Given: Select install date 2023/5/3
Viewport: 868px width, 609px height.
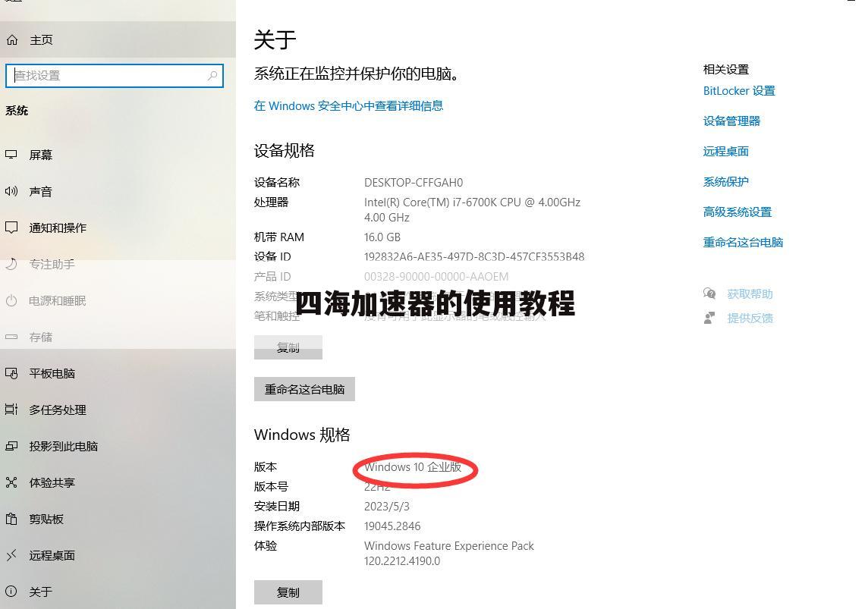Looking at the screenshot, I should 386,506.
